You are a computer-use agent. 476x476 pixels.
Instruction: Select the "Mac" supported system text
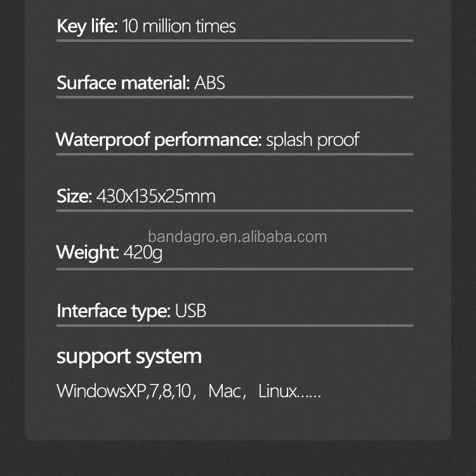[x=225, y=391]
